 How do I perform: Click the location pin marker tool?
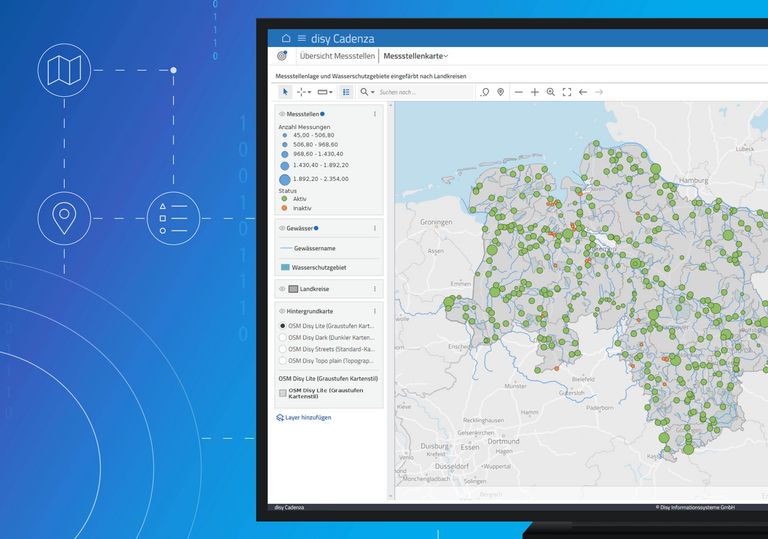501,92
